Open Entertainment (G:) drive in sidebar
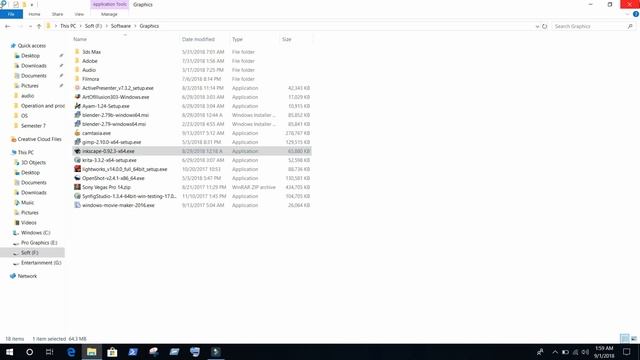 pos(41,263)
